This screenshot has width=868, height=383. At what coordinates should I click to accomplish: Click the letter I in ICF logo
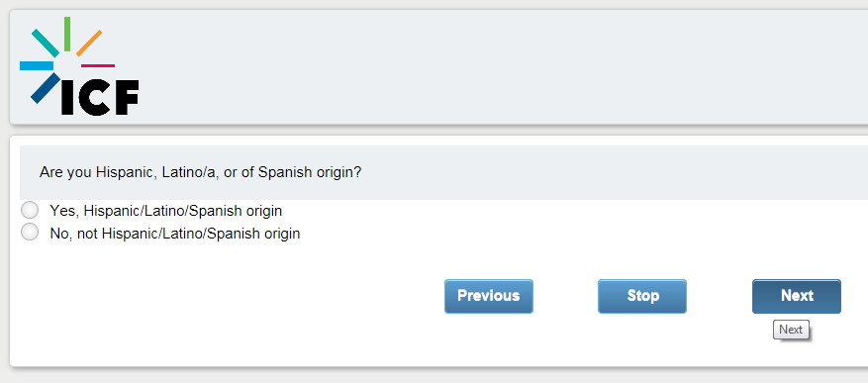tap(67, 97)
